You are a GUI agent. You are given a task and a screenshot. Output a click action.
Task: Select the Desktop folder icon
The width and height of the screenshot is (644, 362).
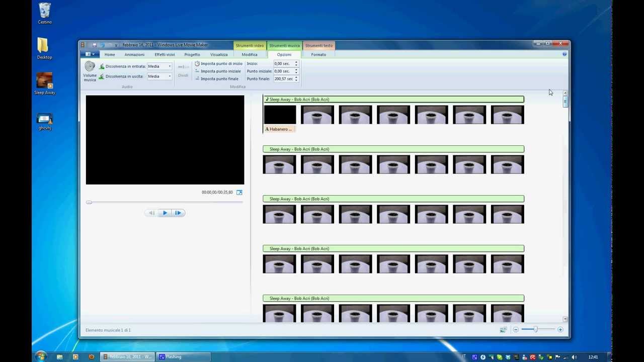point(44,49)
